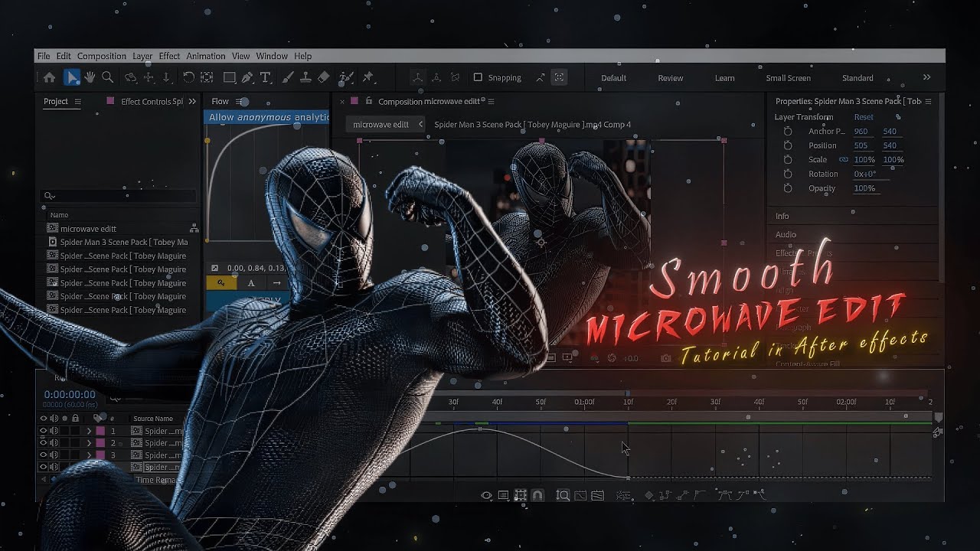Viewport: 980px width, 551px height.
Task: Switch to the Effect Controls tab
Action: pyautogui.click(x=152, y=101)
